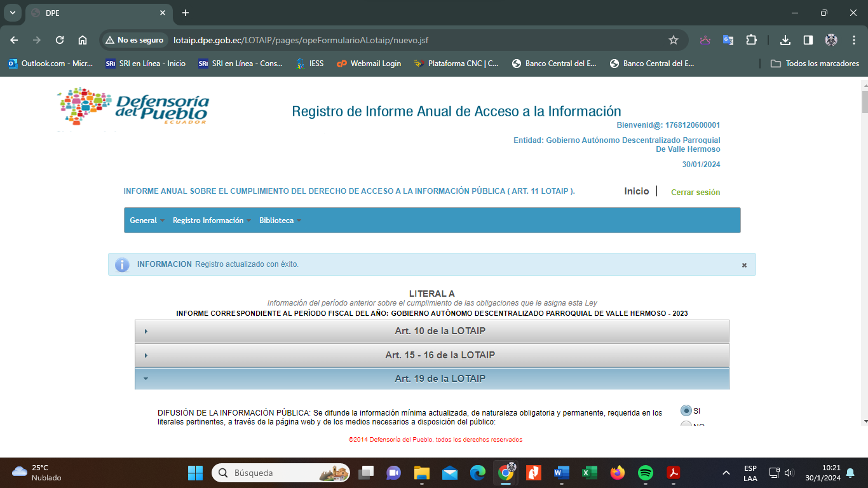868x488 pixels.
Task: Dismiss the INFORMACION success message
Action: (x=744, y=265)
